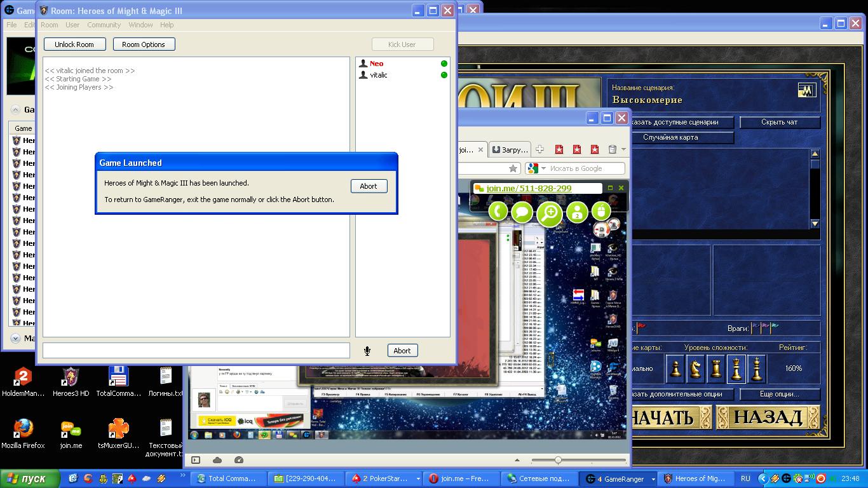This screenshot has width=868, height=488.
Task: Select the pawn difficulty level
Action: pyautogui.click(x=675, y=369)
